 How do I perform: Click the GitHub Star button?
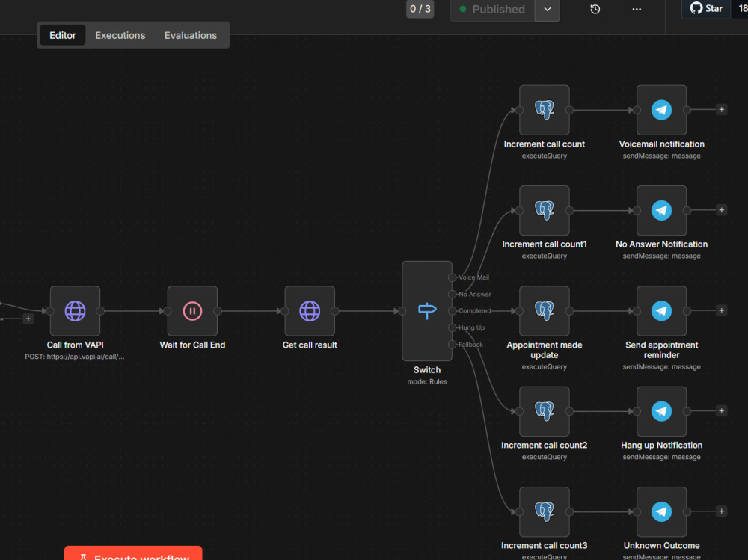(x=707, y=8)
